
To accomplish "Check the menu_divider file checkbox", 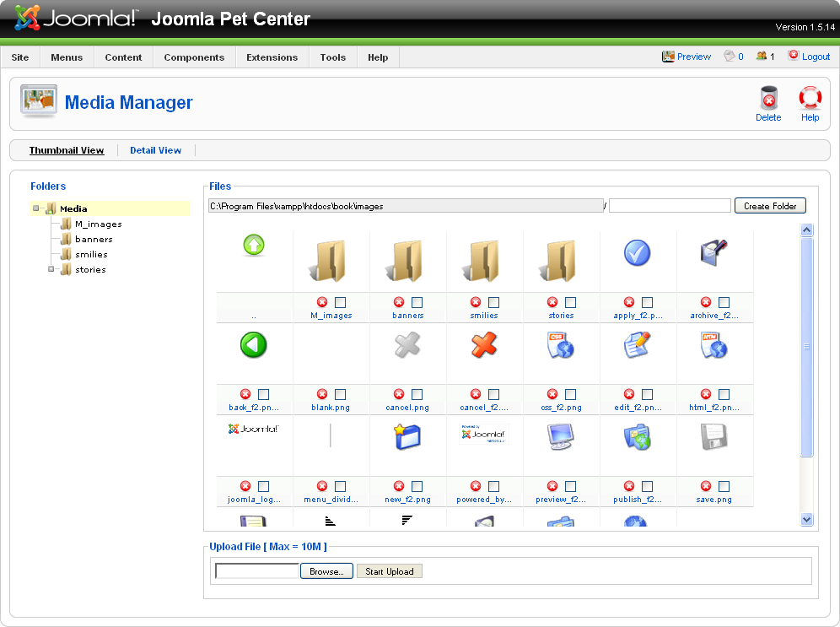I will coord(340,486).
